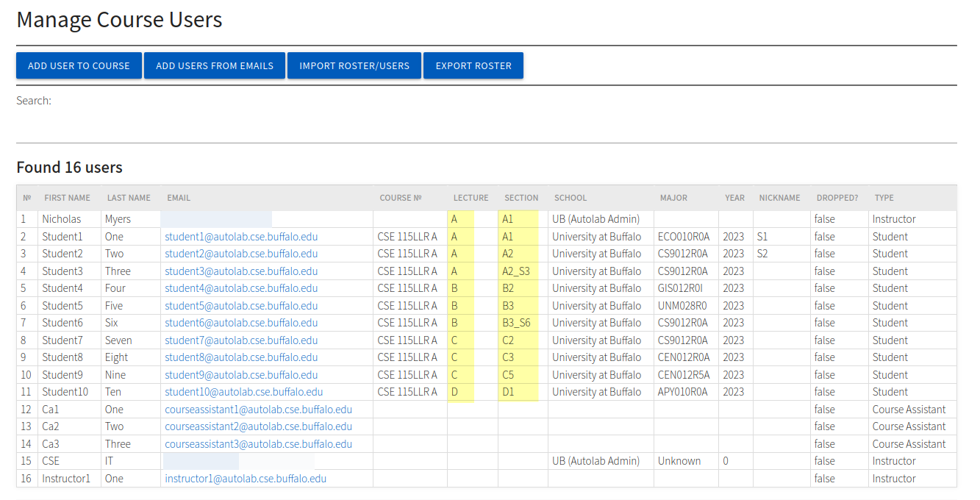The height and width of the screenshot is (500, 980).
Task: Sort by First Name column header
Action: click(x=67, y=198)
